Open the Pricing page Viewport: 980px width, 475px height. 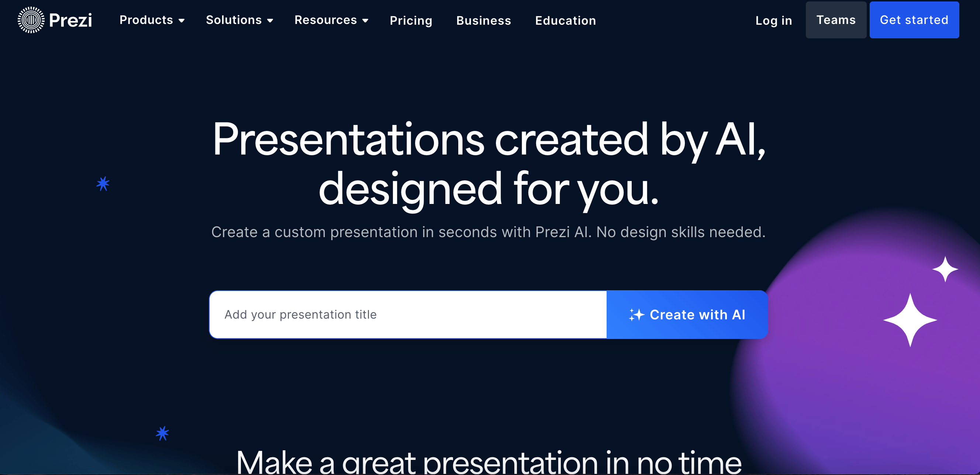coord(411,21)
